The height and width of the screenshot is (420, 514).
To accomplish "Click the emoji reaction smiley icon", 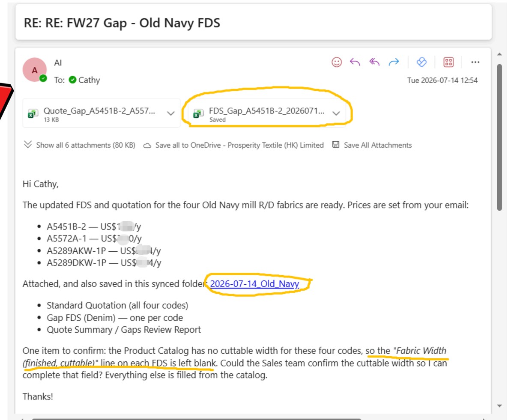I will [337, 63].
